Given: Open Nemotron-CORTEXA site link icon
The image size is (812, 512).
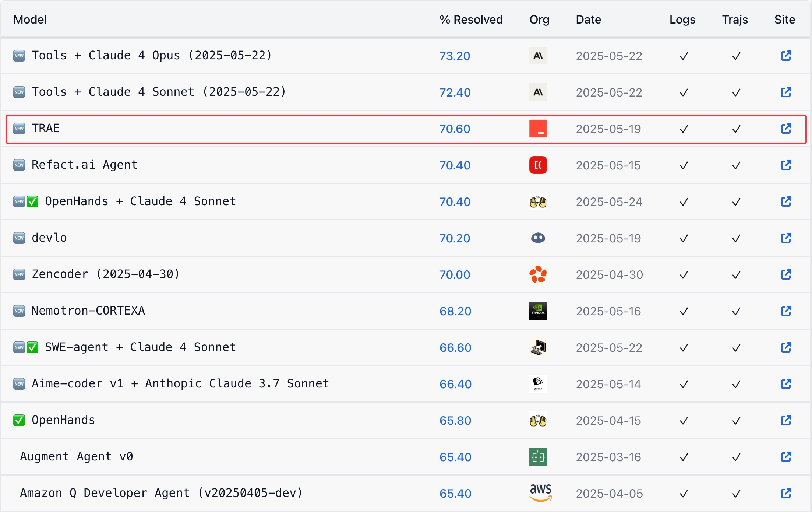Looking at the screenshot, I should [786, 311].
